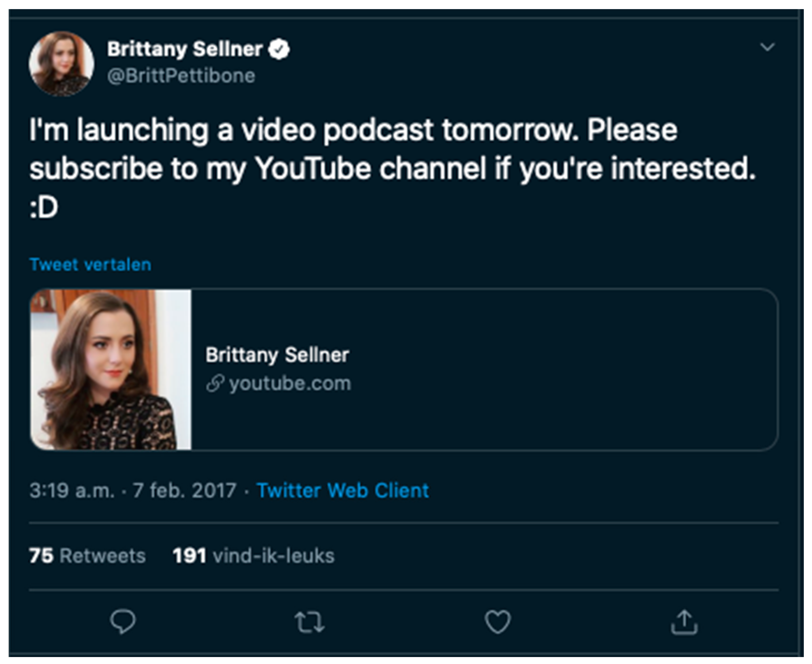Open the YouTube card thumbnail image
This screenshot has height=664, width=812.
click(111, 369)
